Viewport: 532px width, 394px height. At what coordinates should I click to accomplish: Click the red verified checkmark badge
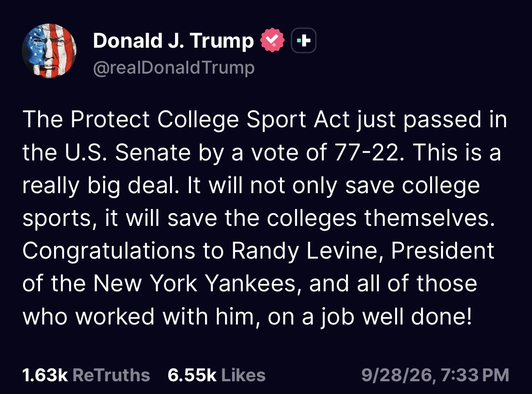272,40
